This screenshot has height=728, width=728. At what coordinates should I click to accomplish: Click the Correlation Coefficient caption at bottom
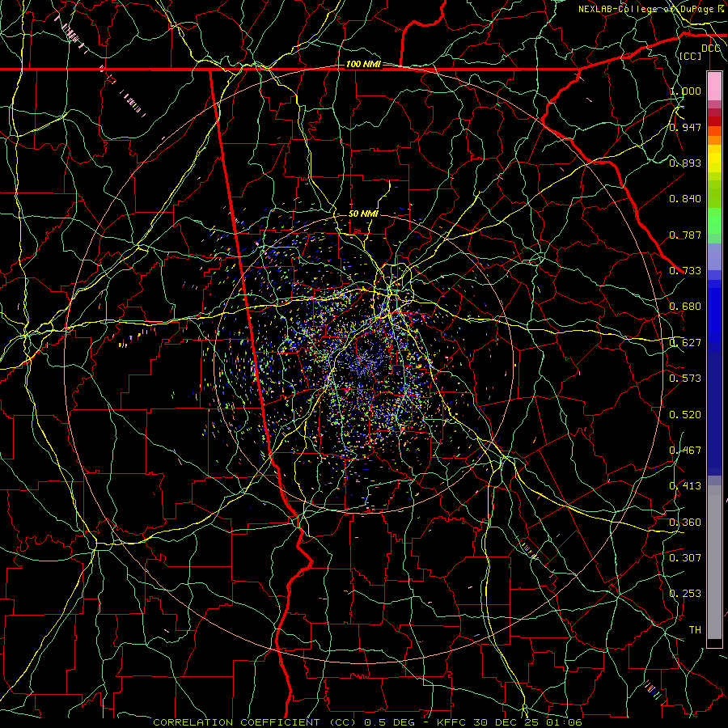(x=367, y=722)
